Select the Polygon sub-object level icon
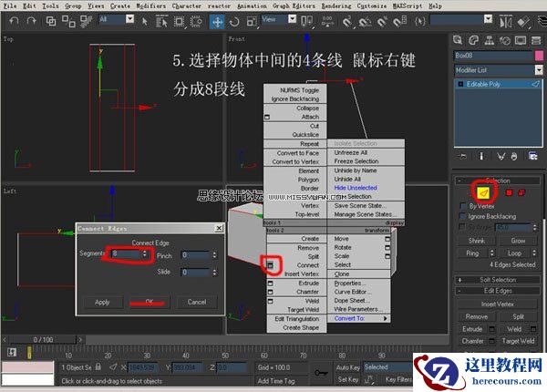This screenshot has width=547, height=392. (x=509, y=192)
